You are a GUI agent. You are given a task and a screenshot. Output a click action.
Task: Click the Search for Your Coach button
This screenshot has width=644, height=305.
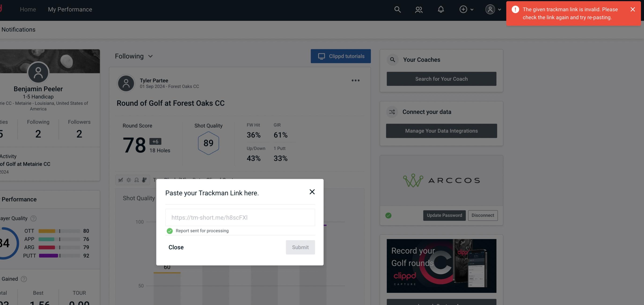pyautogui.click(x=442, y=78)
